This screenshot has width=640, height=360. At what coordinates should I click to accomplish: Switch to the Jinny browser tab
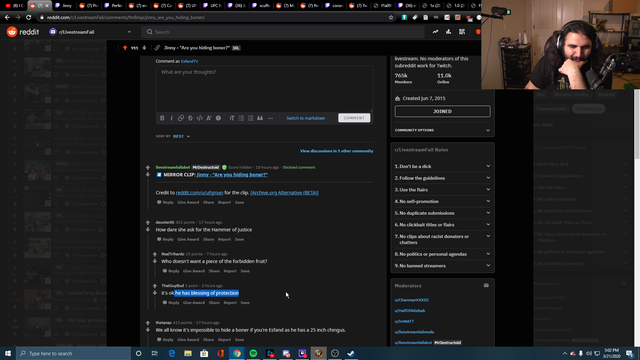64,6
